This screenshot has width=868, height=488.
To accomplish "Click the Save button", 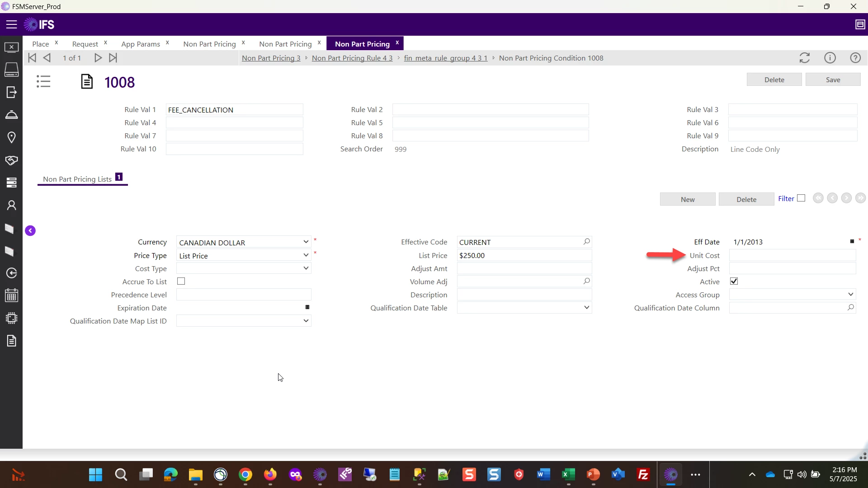I will tap(833, 80).
